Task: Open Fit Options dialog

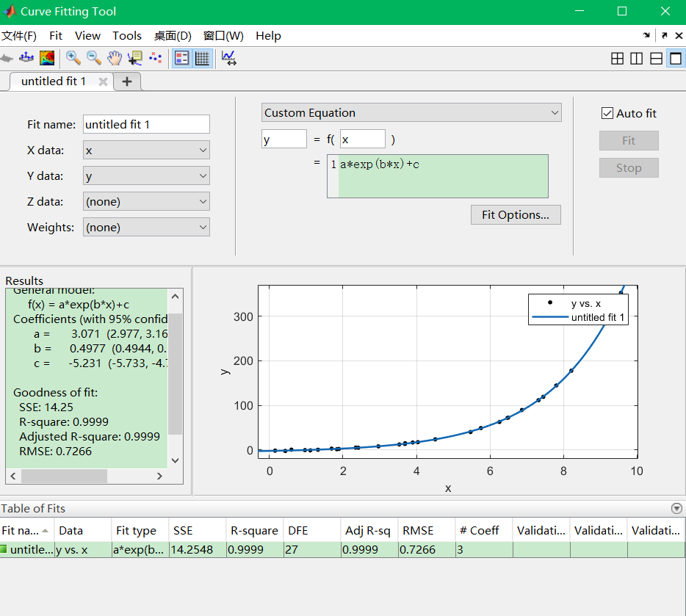Action: (x=516, y=215)
